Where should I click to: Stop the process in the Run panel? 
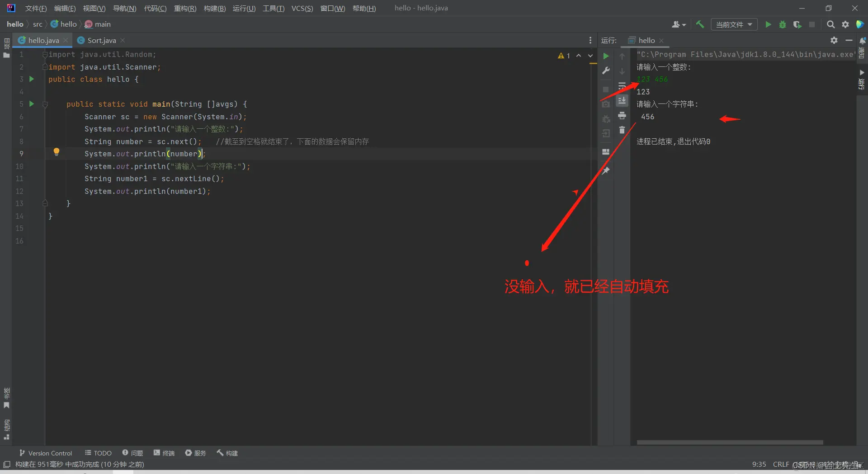pyautogui.click(x=606, y=89)
